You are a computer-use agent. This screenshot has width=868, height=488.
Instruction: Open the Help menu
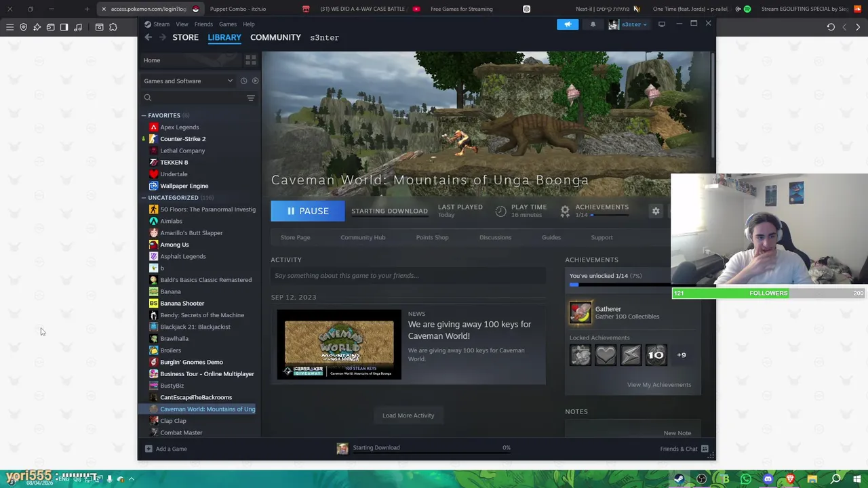(x=249, y=24)
